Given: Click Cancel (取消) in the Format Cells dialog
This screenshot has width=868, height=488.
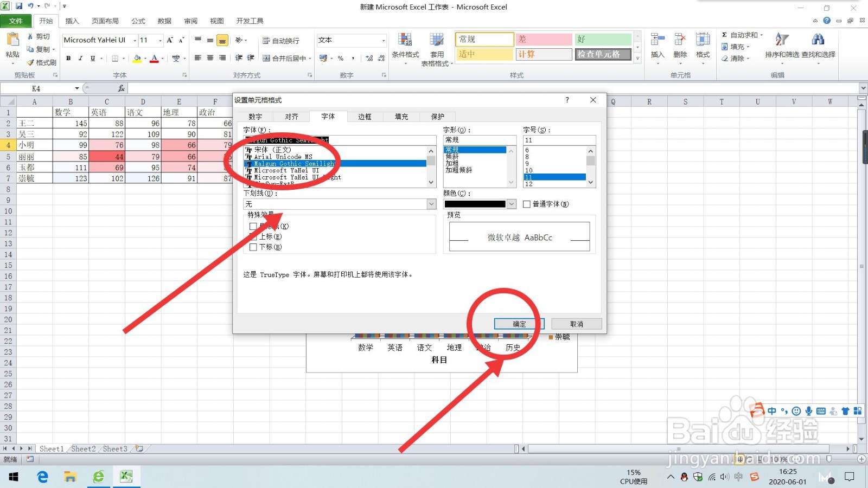Looking at the screenshot, I should [577, 324].
